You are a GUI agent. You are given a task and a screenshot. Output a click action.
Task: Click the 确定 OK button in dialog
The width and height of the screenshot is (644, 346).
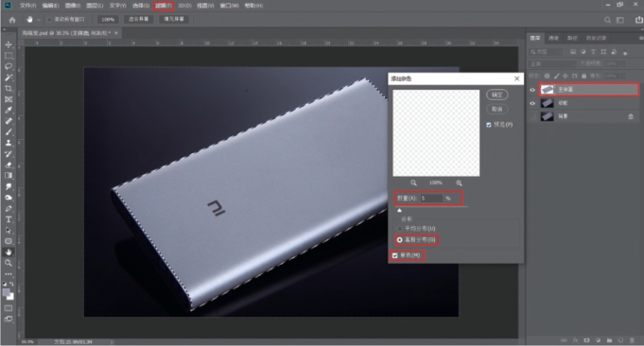[497, 95]
